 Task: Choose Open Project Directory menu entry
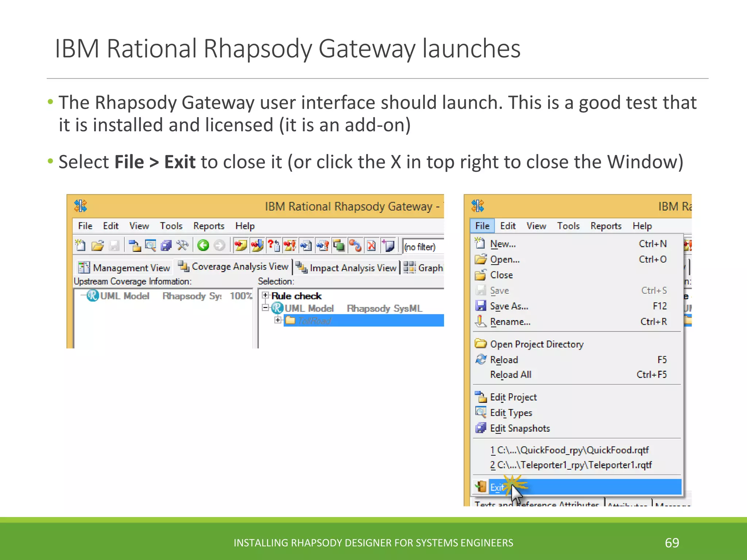click(x=577, y=344)
